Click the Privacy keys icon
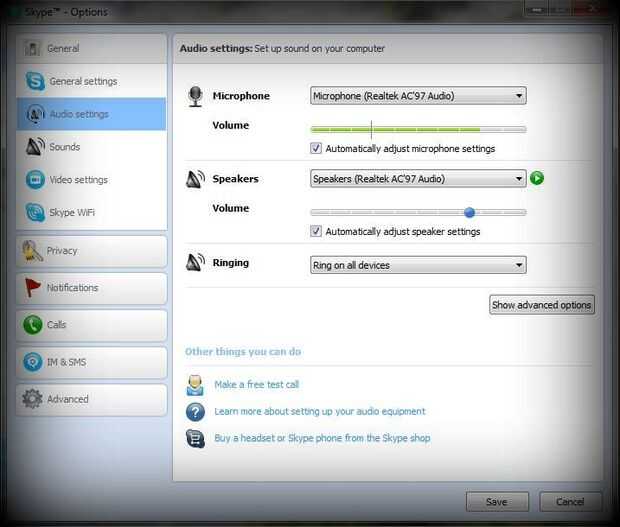The height and width of the screenshot is (527, 620). (x=32, y=251)
